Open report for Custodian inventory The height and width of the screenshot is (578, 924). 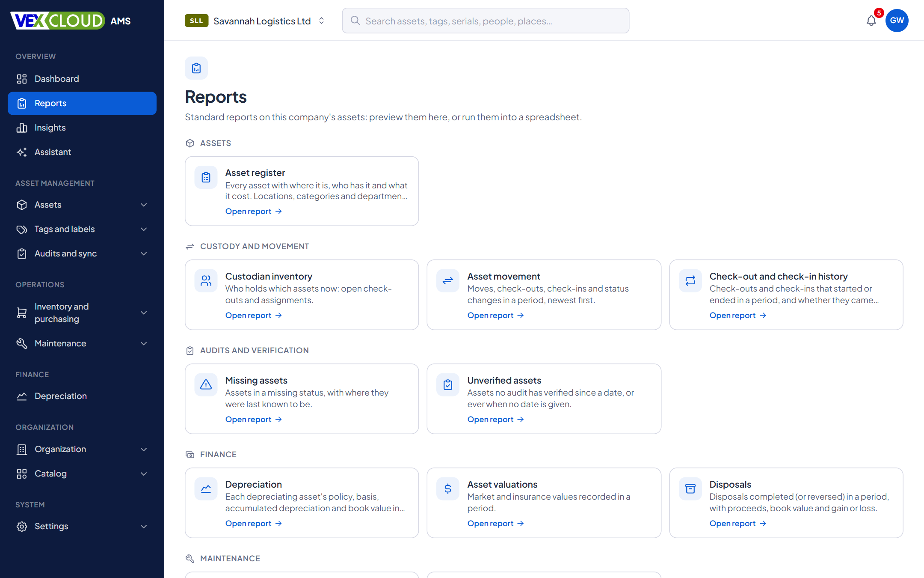(x=254, y=315)
